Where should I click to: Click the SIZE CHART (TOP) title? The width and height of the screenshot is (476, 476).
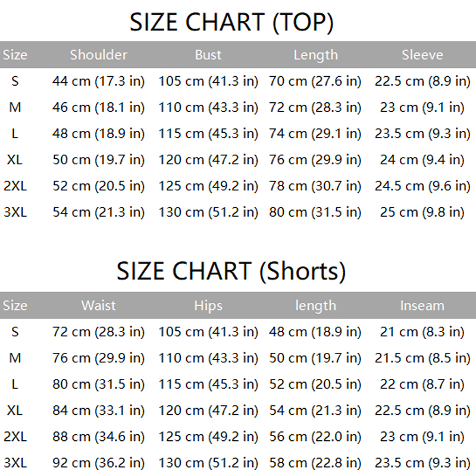232,23
